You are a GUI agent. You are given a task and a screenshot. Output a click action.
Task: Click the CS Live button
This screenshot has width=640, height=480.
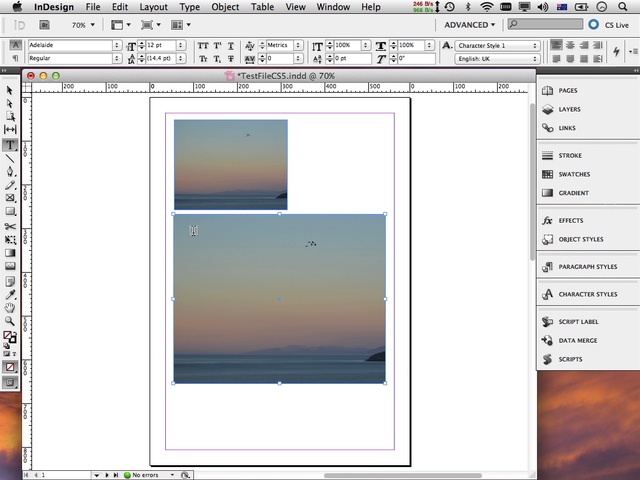pos(610,25)
